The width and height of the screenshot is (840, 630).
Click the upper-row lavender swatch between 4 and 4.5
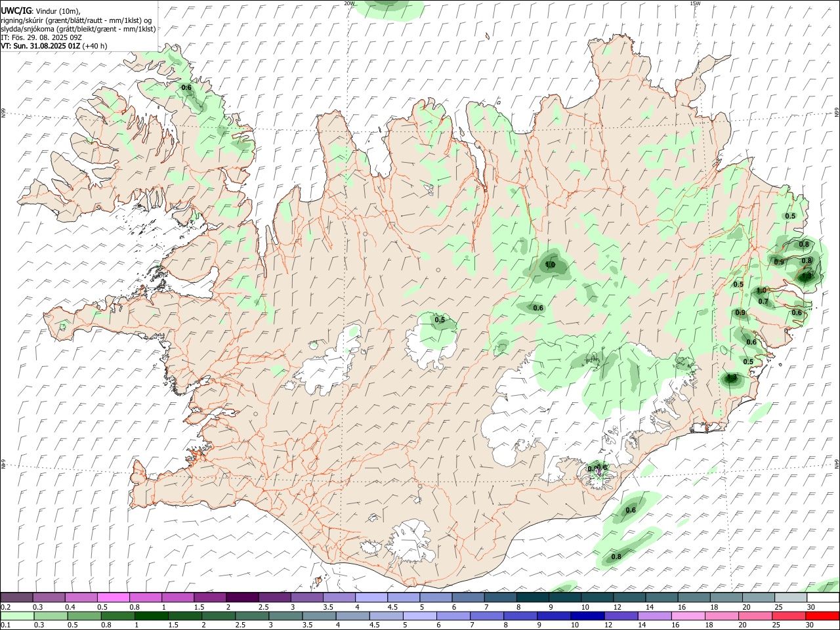pyautogui.click(x=371, y=597)
